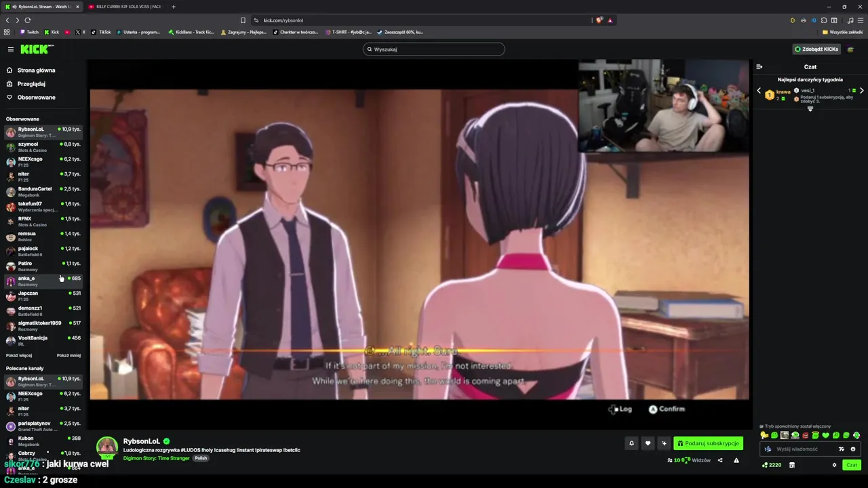Open Wszystkie zakładki bookmarks folder

point(843,32)
